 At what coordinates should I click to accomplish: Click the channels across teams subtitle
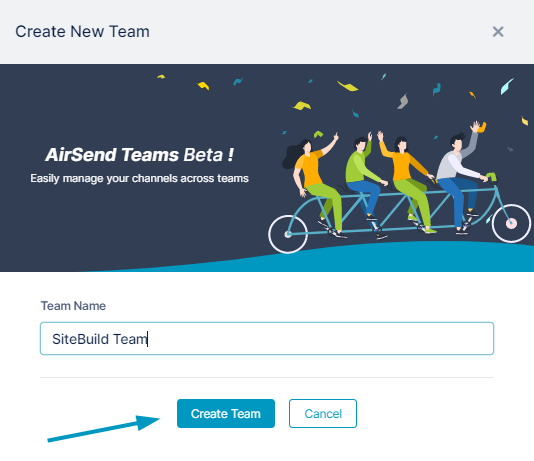pos(140,178)
